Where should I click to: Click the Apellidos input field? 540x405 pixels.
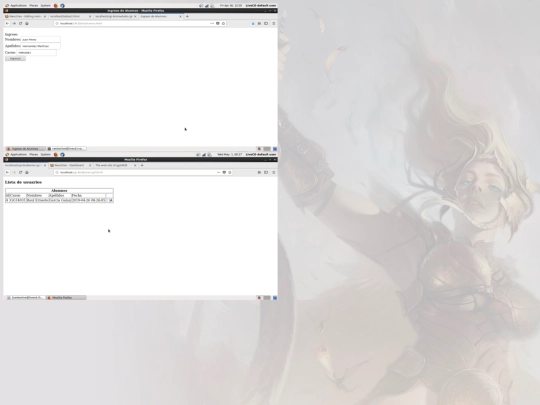(41, 46)
